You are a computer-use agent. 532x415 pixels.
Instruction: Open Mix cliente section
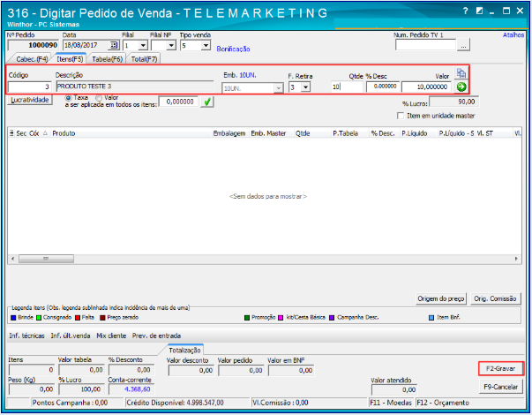111,336
